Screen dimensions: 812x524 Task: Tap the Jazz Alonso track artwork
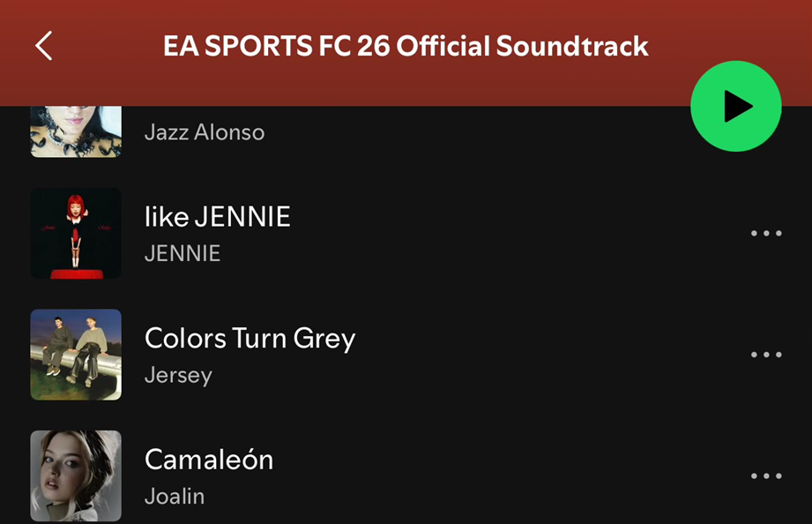[x=76, y=132]
